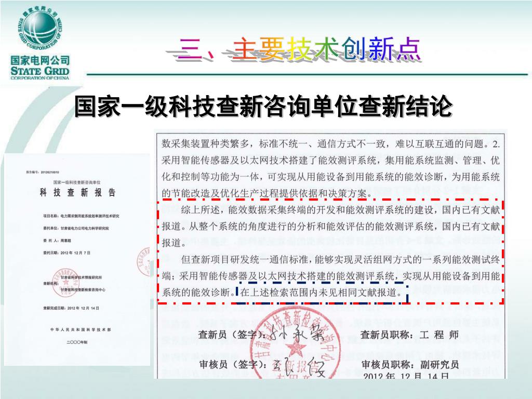This screenshot has width=532, height=399.
Task: Click the round red seal on the cover page
Action: click(x=66, y=283)
